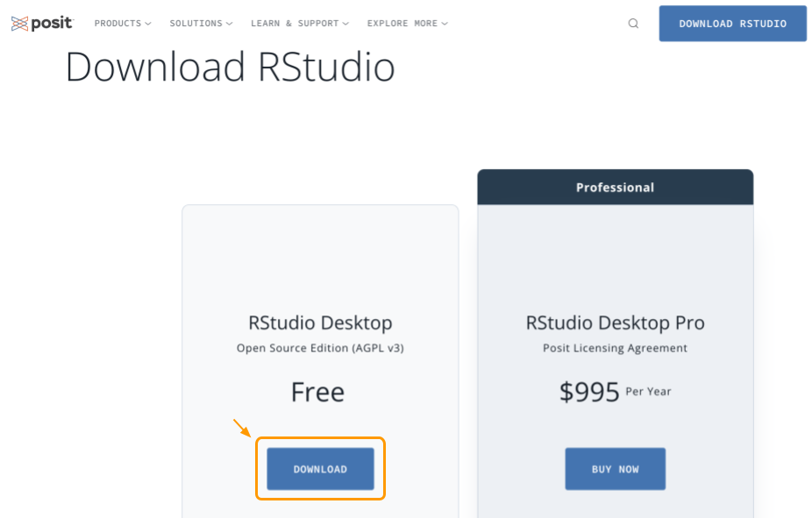
Task: Open the Posit logo home link
Action: point(42,24)
